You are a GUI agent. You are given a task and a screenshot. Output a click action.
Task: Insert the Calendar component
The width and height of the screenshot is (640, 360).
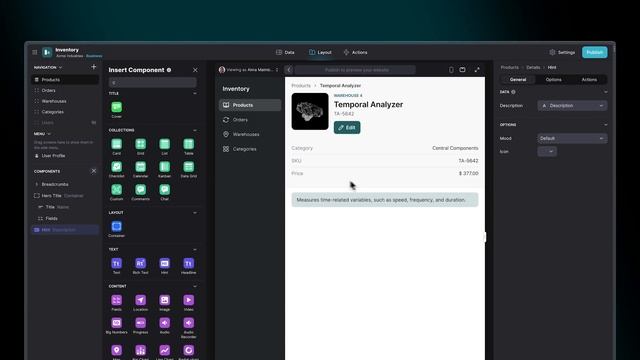[140, 167]
